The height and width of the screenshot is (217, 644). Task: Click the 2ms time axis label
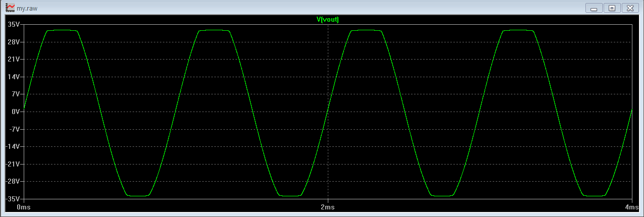coord(328,207)
